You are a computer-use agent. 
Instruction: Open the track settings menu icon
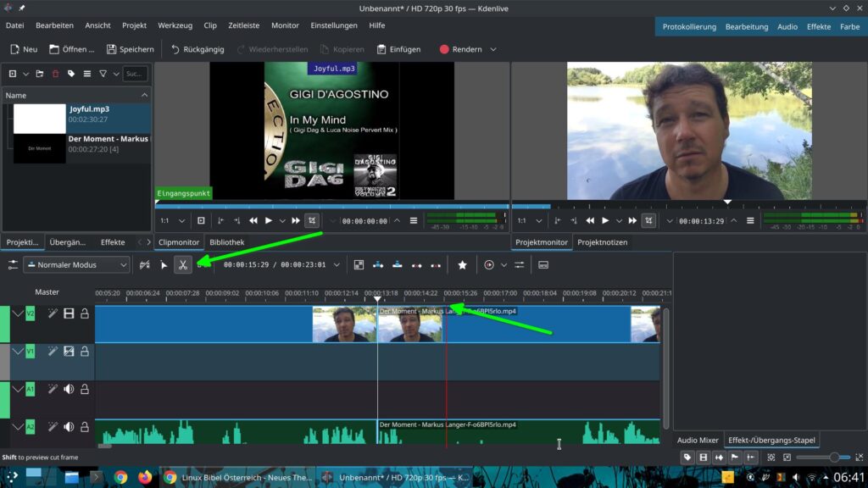12,265
